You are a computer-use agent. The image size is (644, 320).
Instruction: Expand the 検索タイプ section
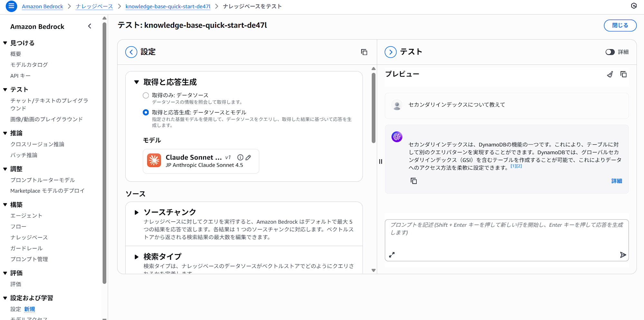click(x=137, y=257)
